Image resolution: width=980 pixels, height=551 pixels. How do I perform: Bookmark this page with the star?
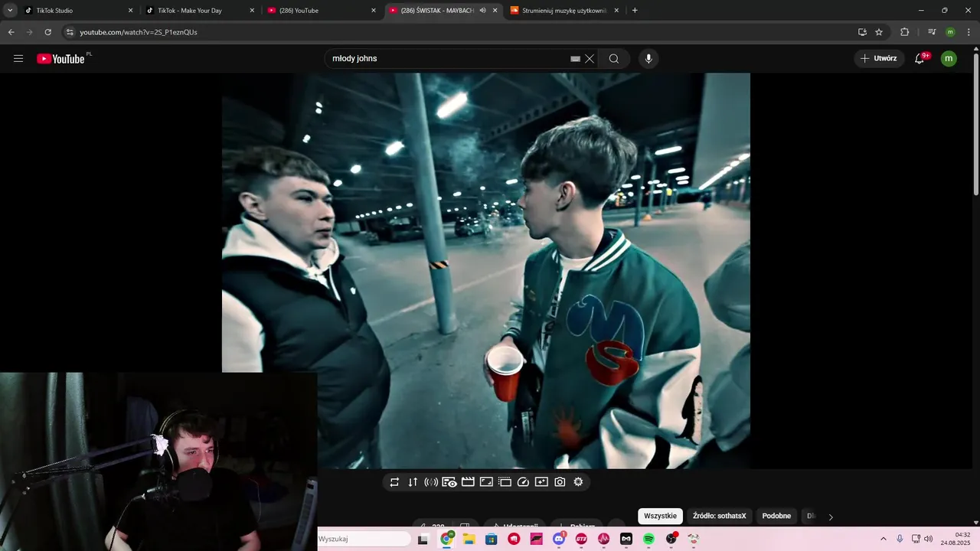tap(879, 32)
